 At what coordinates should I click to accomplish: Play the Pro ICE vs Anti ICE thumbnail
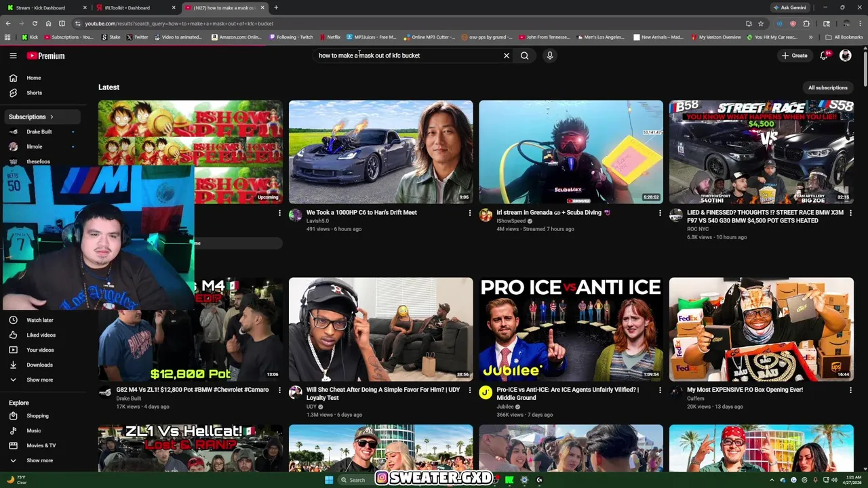571,329
